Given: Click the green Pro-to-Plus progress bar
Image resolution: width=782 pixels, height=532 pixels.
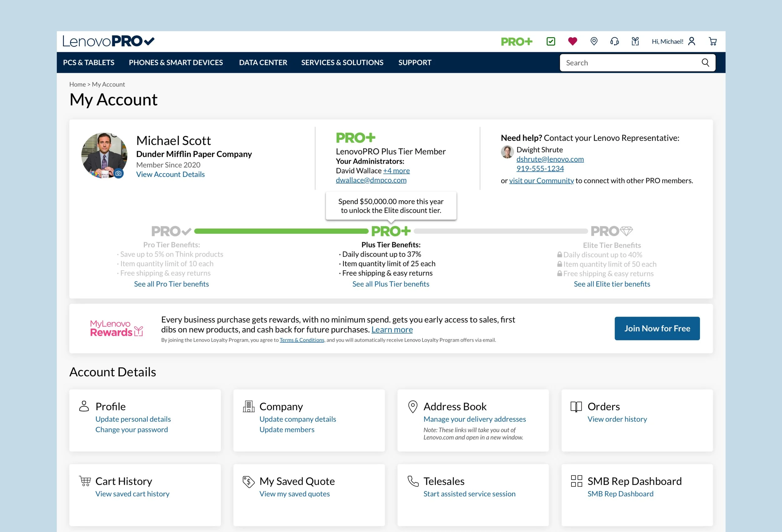Looking at the screenshot, I should click(281, 231).
